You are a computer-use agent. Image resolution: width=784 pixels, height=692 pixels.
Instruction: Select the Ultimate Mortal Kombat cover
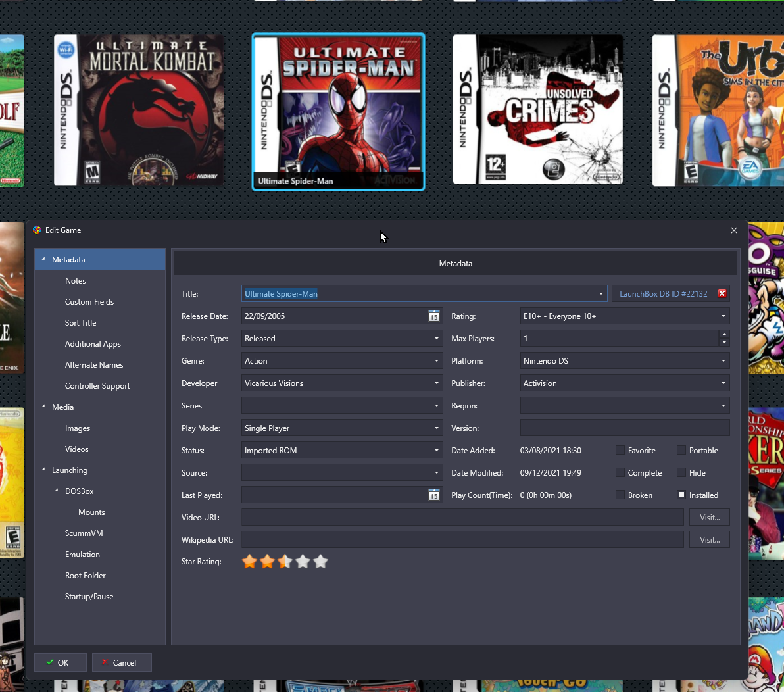pyautogui.click(x=139, y=110)
